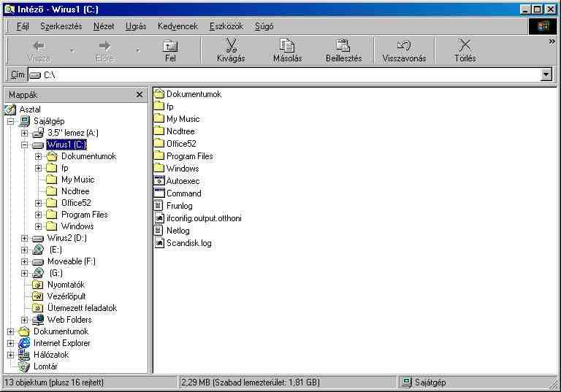Viewport: 561px width, 392px height.
Task: Click the C:\ address input field
Action: pyautogui.click(x=285, y=74)
